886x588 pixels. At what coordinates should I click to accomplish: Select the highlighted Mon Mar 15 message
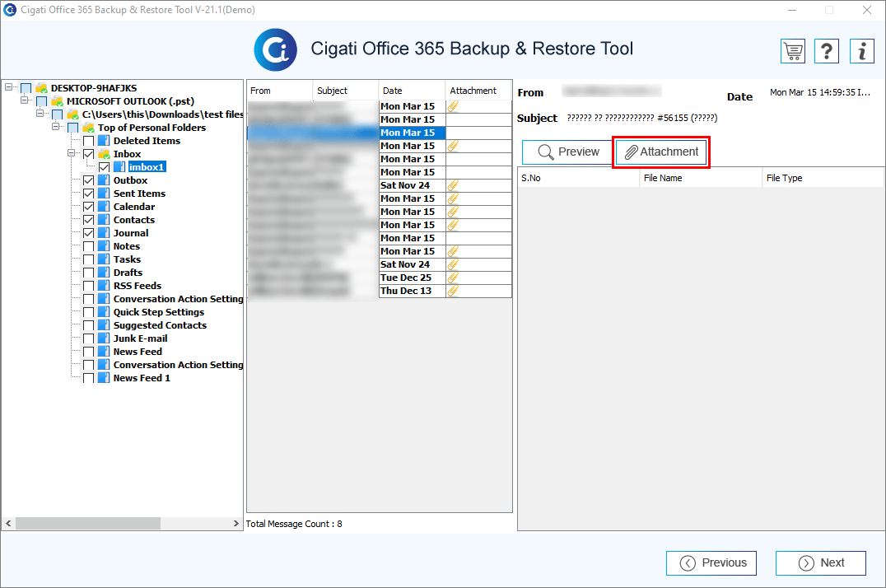[x=380, y=133]
